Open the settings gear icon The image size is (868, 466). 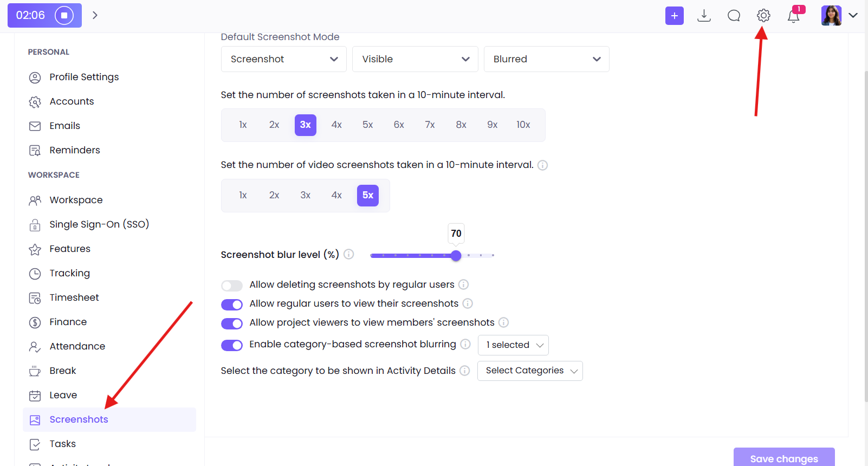coord(763,16)
